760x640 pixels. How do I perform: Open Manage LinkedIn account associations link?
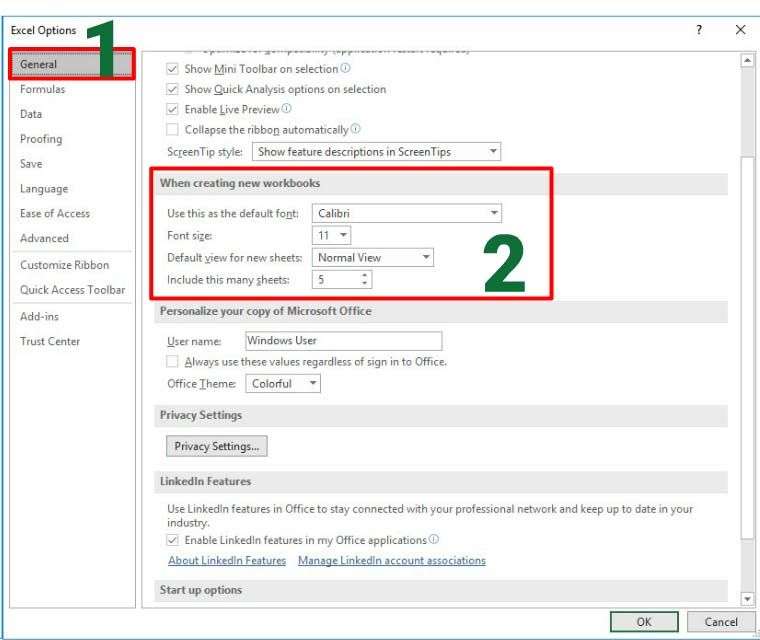pyautogui.click(x=392, y=560)
